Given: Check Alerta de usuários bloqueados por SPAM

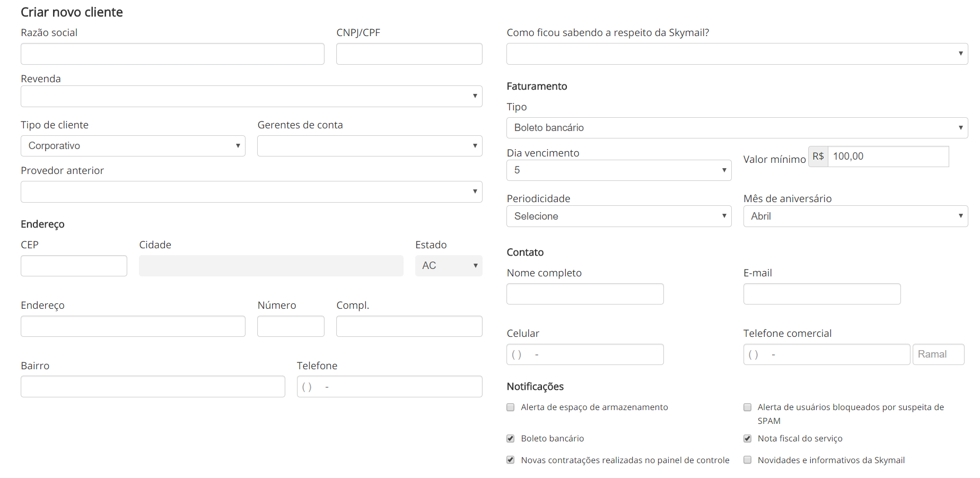Looking at the screenshot, I should [747, 407].
